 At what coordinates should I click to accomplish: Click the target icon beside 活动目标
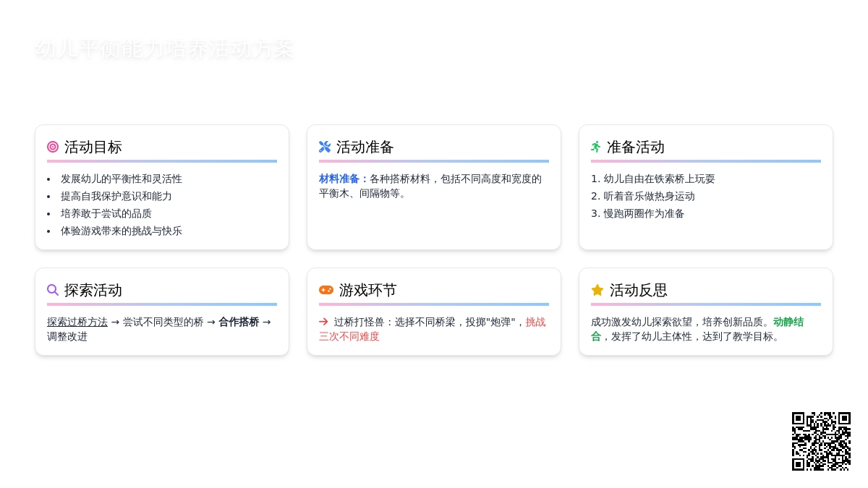pos(53,147)
